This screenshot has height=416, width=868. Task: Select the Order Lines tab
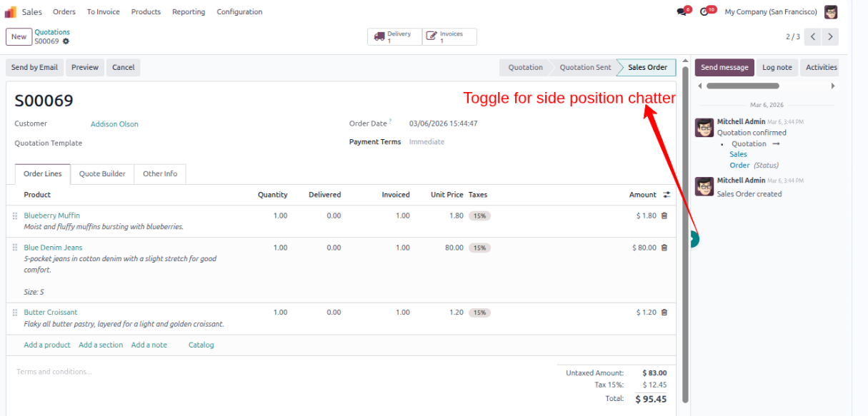tap(43, 173)
